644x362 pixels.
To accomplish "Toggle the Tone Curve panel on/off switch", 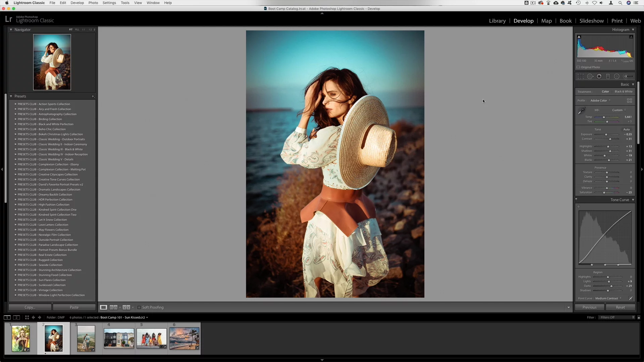I will pos(576,200).
